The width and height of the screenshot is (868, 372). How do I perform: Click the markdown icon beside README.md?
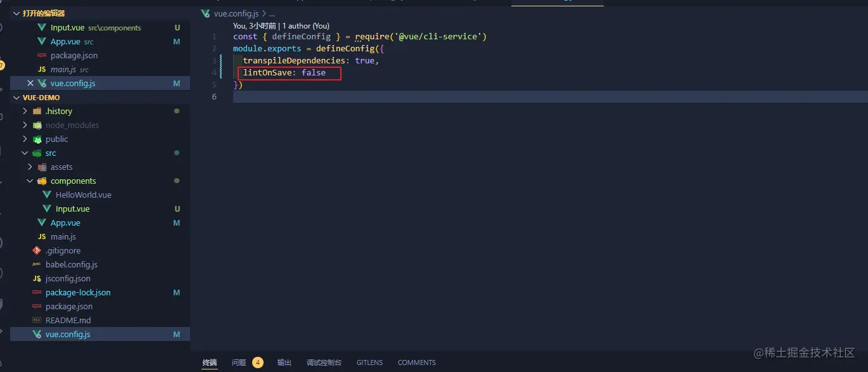pos(37,320)
